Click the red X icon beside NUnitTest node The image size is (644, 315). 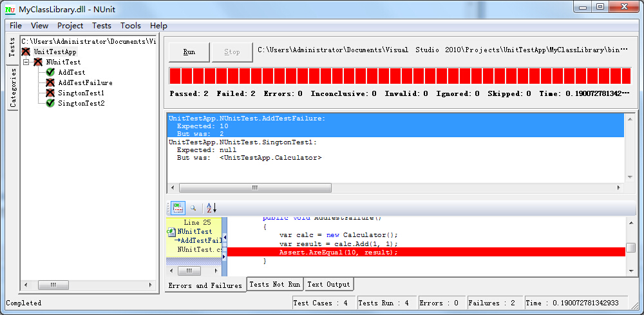pyautogui.click(x=38, y=62)
